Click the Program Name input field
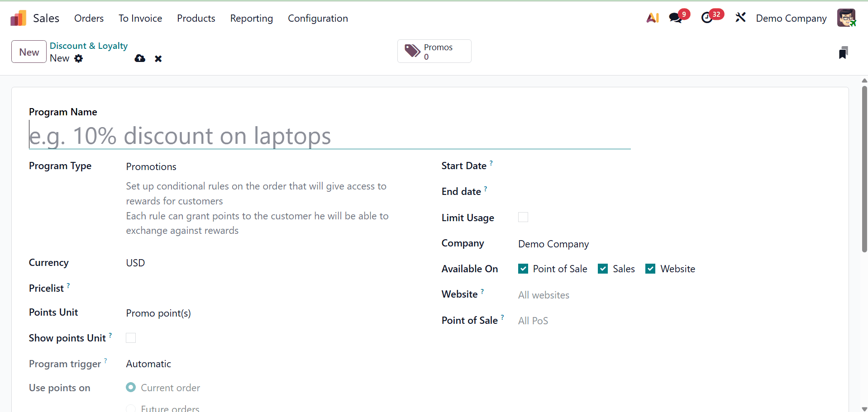The image size is (868, 412). (317, 136)
